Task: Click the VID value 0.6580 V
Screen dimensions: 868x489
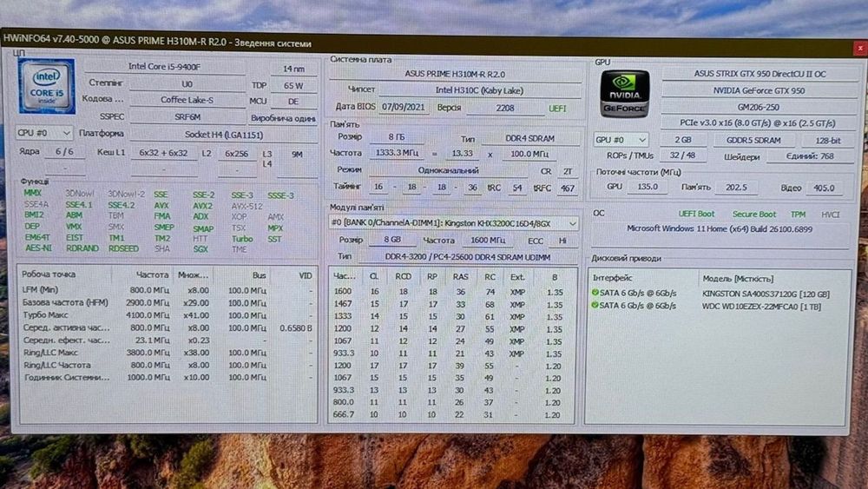Action: pyautogui.click(x=296, y=327)
